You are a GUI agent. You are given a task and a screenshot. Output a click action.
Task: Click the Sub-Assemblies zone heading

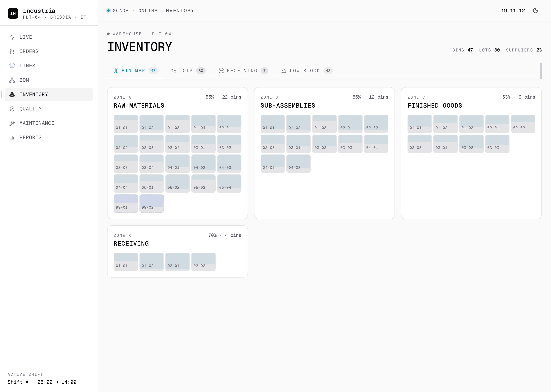(x=288, y=105)
